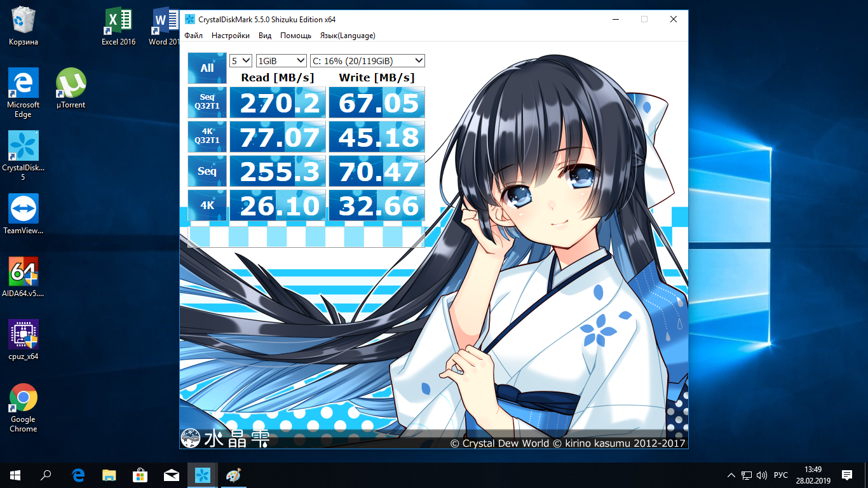Viewport: 868px width, 488px height.
Task: Open the Язык(Language) menu
Action: [348, 36]
